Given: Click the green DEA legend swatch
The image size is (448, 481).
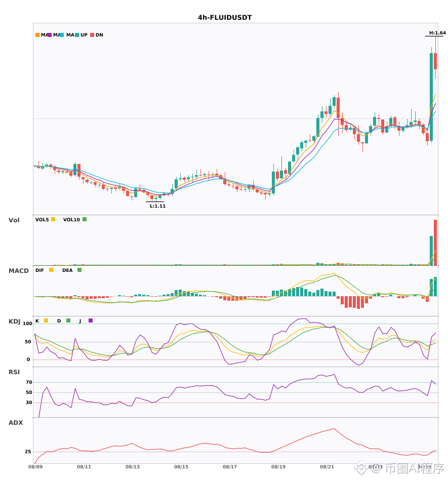Looking at the screenshot, I should click(79, 270).
